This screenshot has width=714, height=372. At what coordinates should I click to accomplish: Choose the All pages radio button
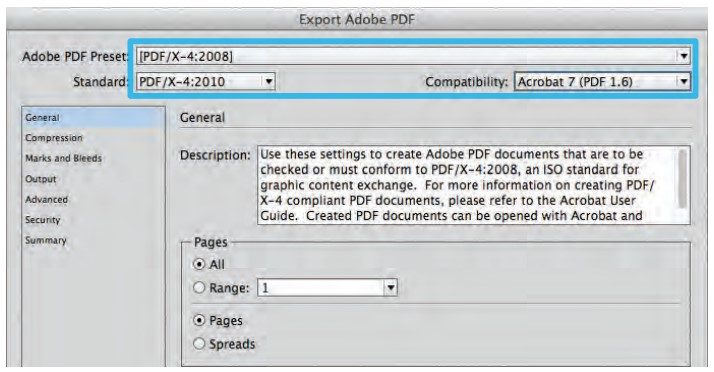199,264
